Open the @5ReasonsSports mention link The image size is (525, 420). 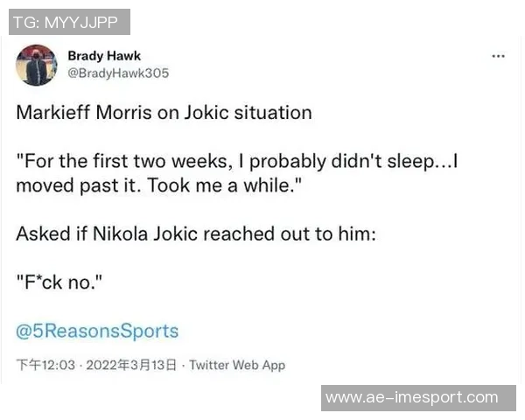97,331
